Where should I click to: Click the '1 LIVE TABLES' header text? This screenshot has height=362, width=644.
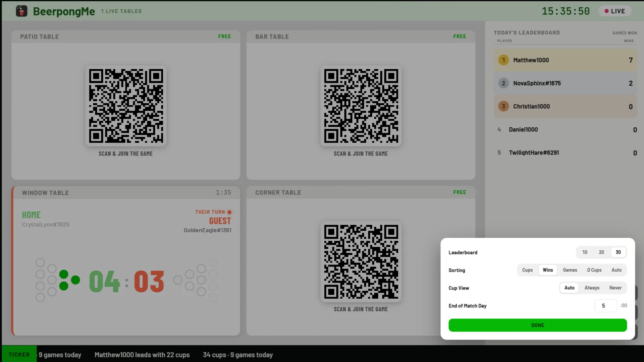tap(121, 11)
